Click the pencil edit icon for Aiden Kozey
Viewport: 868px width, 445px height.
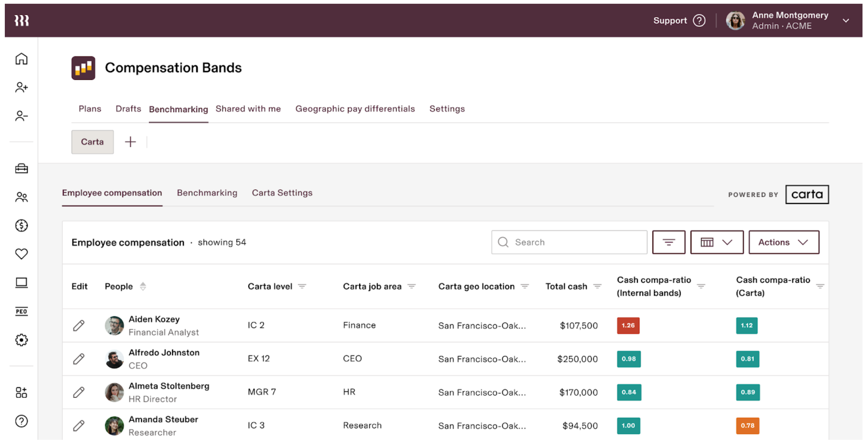[79, 325]
